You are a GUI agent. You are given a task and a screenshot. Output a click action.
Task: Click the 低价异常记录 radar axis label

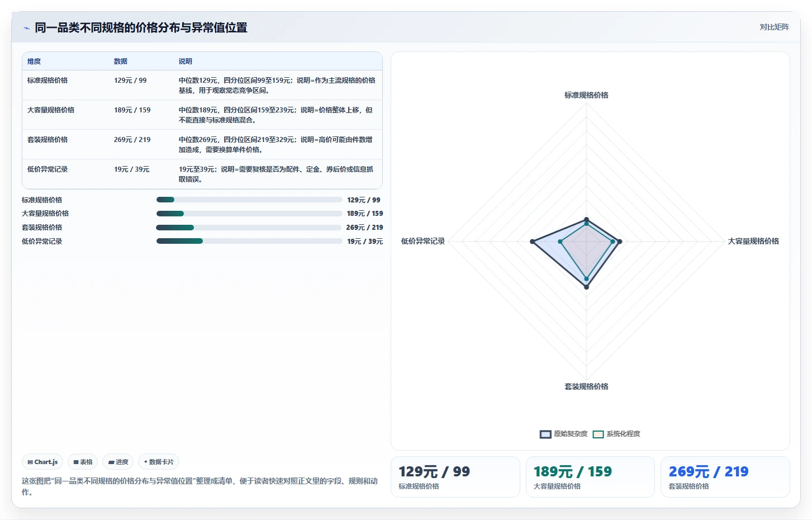pos(423,241)
